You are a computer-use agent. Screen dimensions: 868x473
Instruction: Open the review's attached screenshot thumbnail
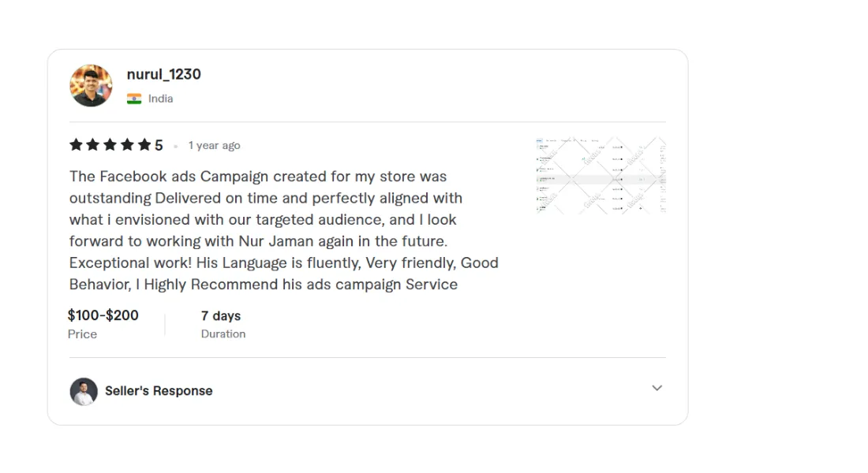600,175
